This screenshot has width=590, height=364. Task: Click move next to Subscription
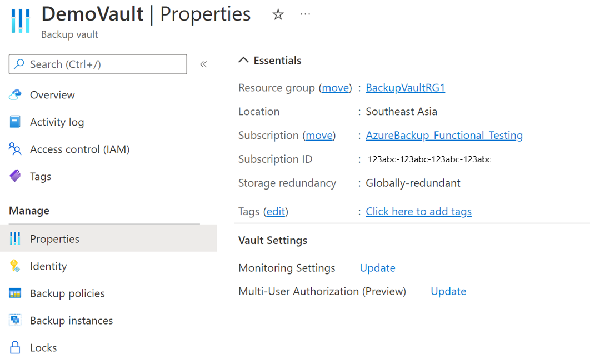pyautogui.click(x=319, y=135)
